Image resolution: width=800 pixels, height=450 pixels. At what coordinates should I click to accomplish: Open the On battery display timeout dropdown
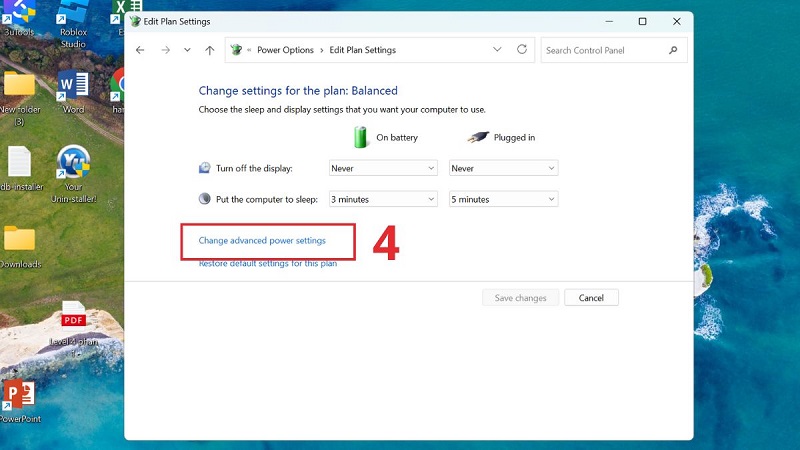[x=383, y=169]
